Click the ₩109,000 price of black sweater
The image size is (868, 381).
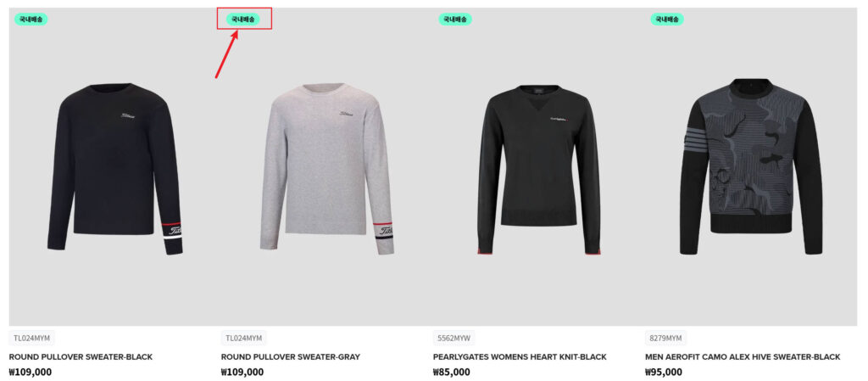point(31,373)
